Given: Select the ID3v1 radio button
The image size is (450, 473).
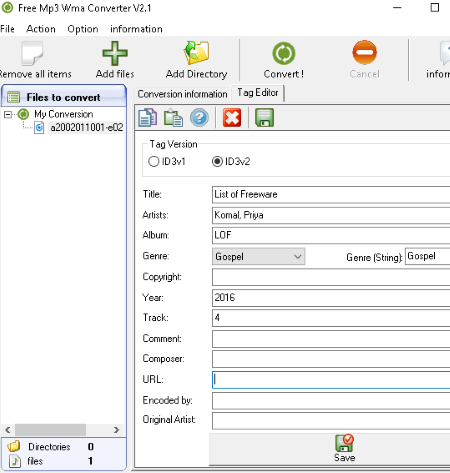Looking at the screenshot, I should [x=154, y=162].
